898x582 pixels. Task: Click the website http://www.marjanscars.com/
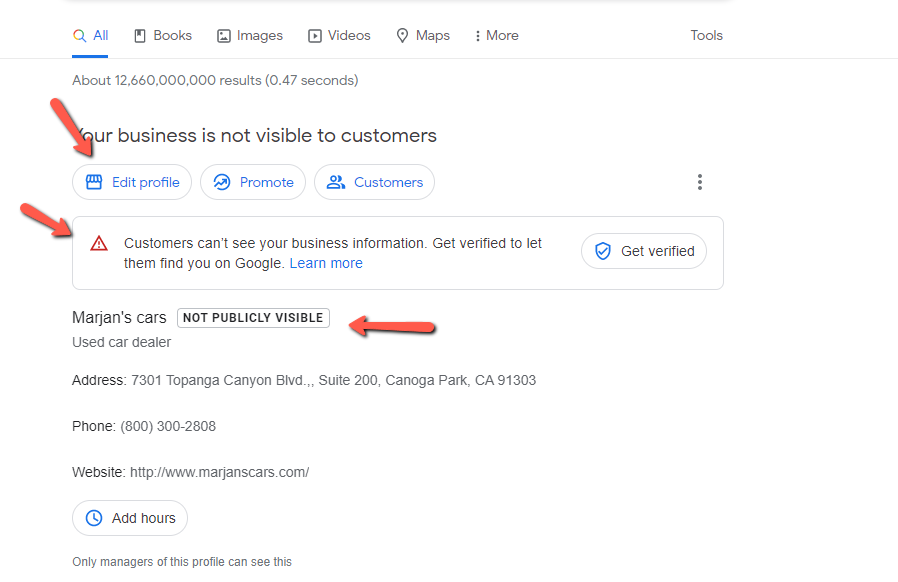click(x=219, y=472)
